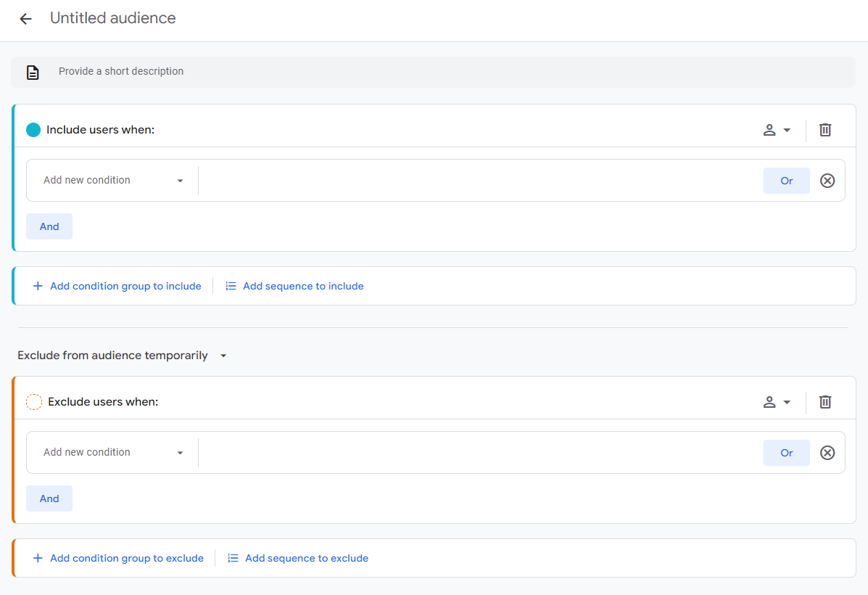Open Exclude from audience temporarily dropdown
Screen dimensions: 868x595
123,356
